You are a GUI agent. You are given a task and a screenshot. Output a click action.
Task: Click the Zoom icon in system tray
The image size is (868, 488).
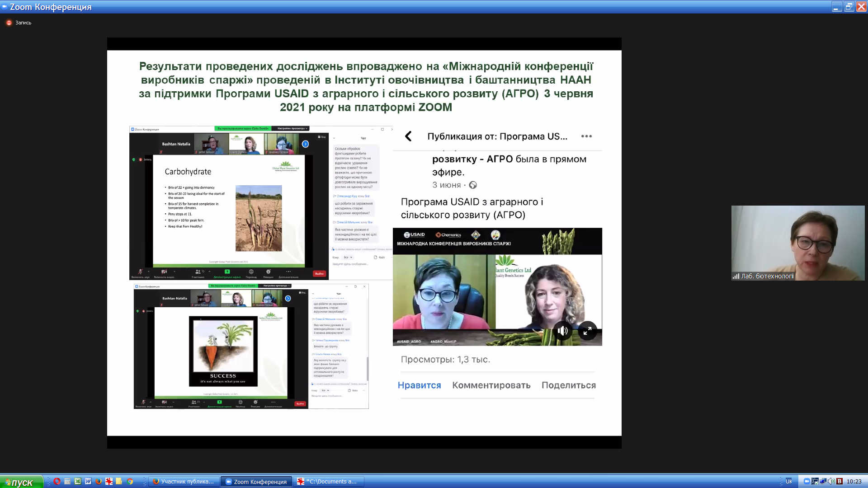(807, 481)
